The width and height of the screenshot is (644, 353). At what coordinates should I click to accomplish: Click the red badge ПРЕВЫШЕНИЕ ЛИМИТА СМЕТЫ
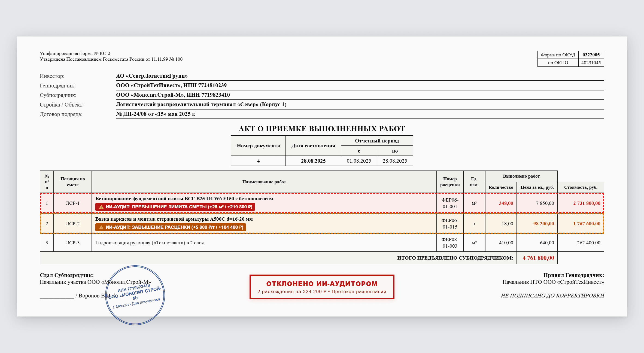175,207
